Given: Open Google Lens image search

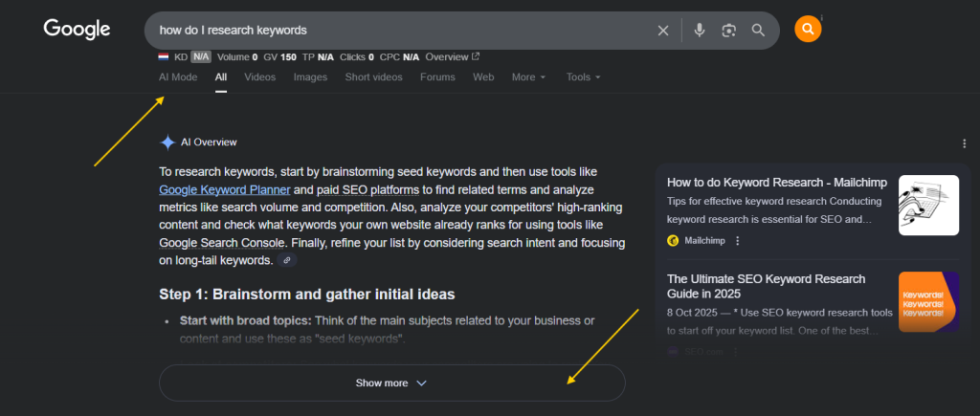Looking at the screenshot, I should (728, 31).
